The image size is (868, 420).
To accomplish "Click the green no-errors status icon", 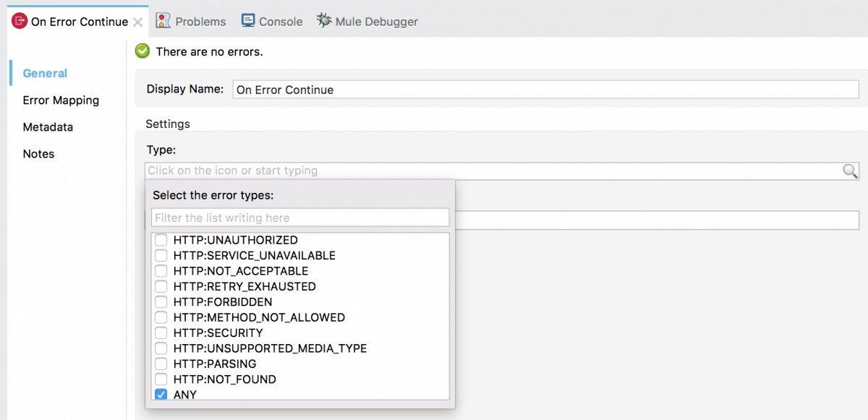I will [x=142, y=51].
